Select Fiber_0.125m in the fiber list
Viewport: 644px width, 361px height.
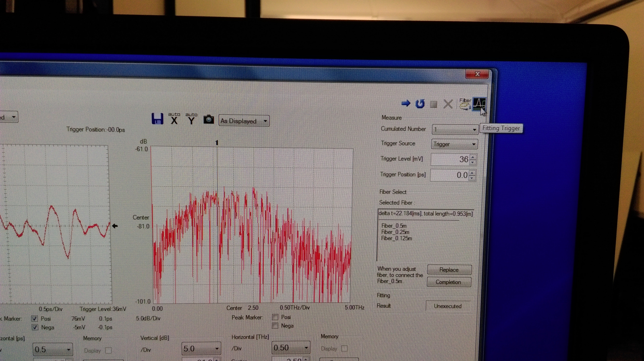pyautogui.click(x=396, y=239)
